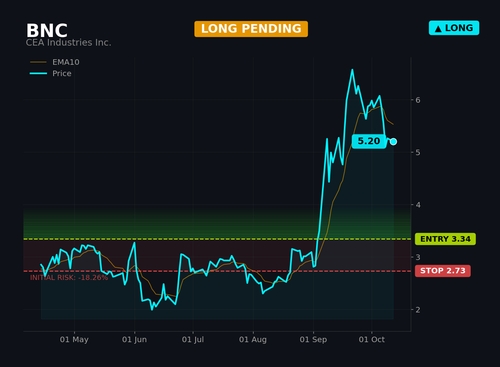Click the INITIAL RISK -18.26% label
The width and height of the screenshot is (500, 367).
coord(69,278)
